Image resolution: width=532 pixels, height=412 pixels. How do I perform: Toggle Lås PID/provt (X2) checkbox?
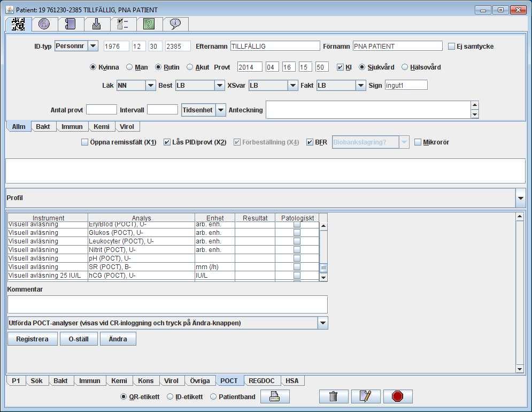click(167, 142)
